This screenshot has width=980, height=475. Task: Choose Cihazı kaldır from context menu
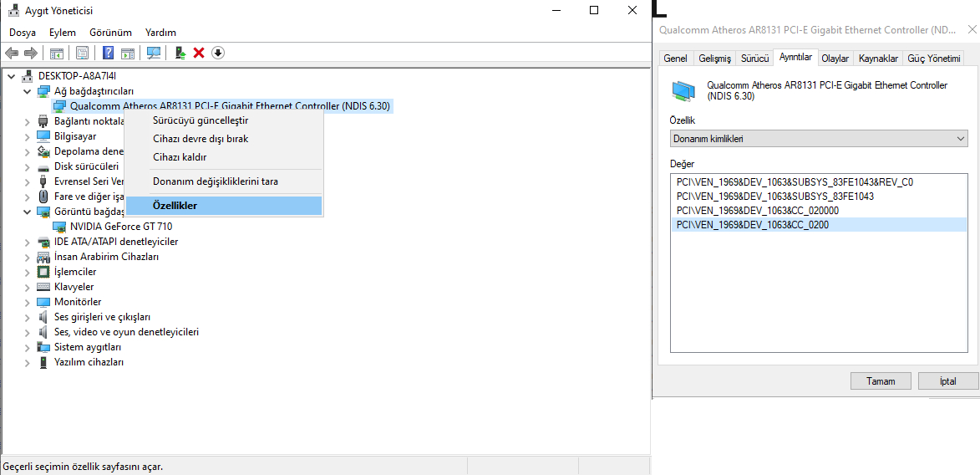[x=224, y=157]
